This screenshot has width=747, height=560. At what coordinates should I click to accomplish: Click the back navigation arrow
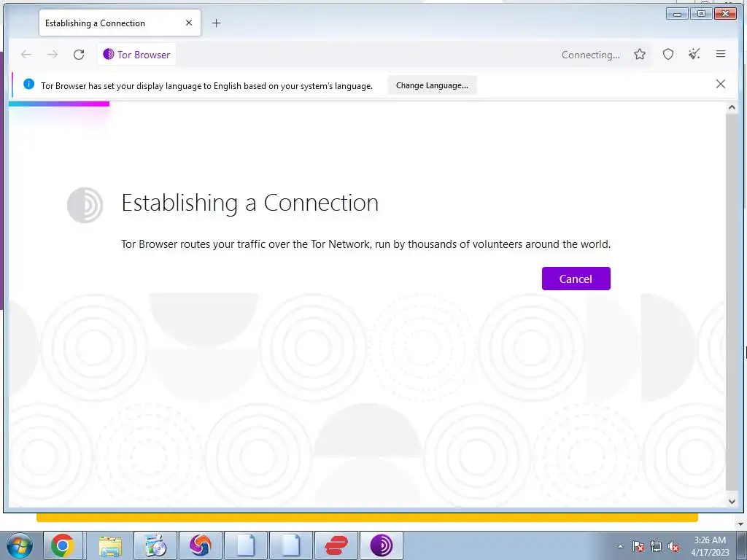point(26,54)
